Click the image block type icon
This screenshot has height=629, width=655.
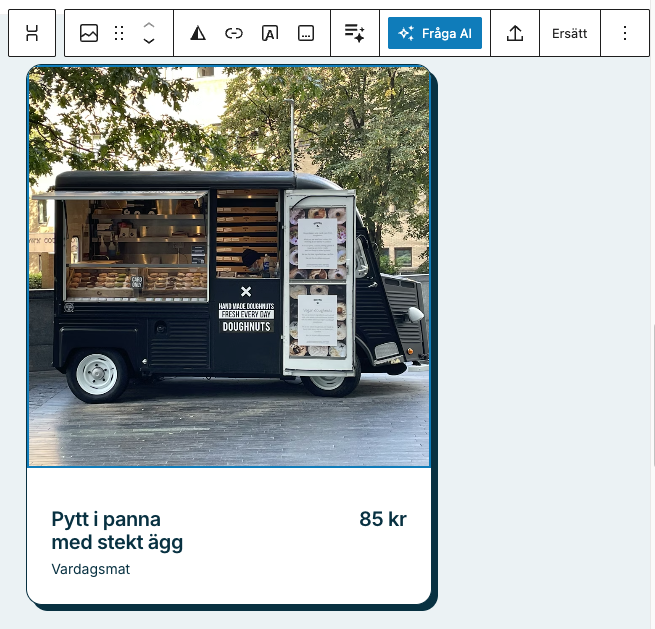(x=89, y=33)
